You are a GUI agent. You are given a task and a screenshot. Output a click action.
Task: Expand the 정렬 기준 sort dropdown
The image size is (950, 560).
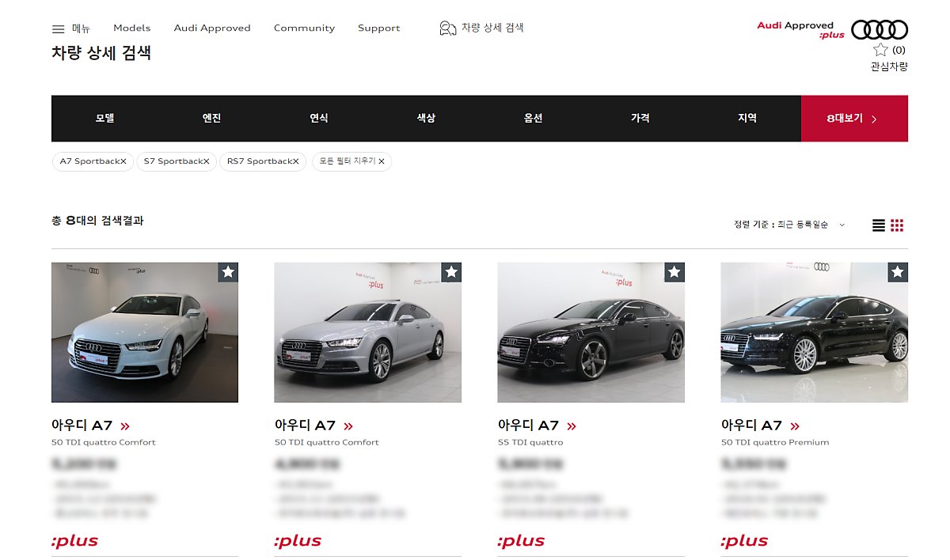pos(790,225)
